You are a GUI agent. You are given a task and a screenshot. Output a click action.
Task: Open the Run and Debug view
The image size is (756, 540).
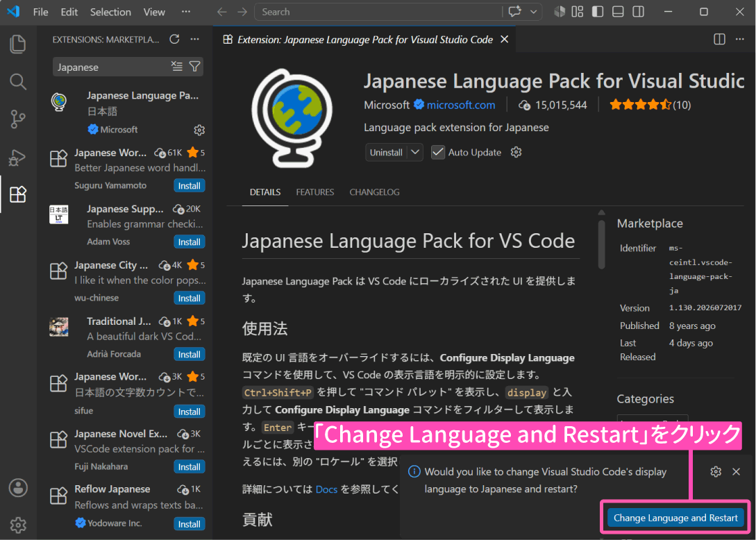click(18, 157)
